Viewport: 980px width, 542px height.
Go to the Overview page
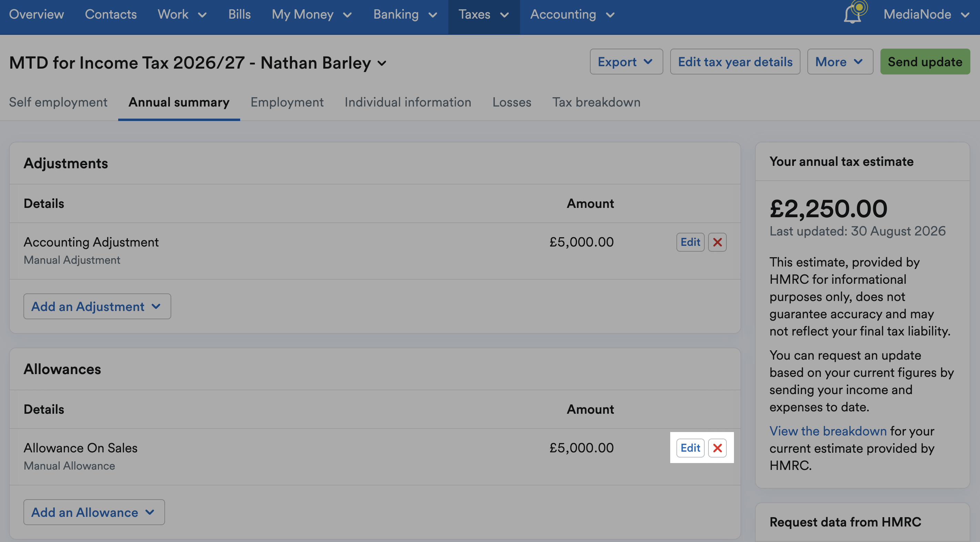coord(37,14)
